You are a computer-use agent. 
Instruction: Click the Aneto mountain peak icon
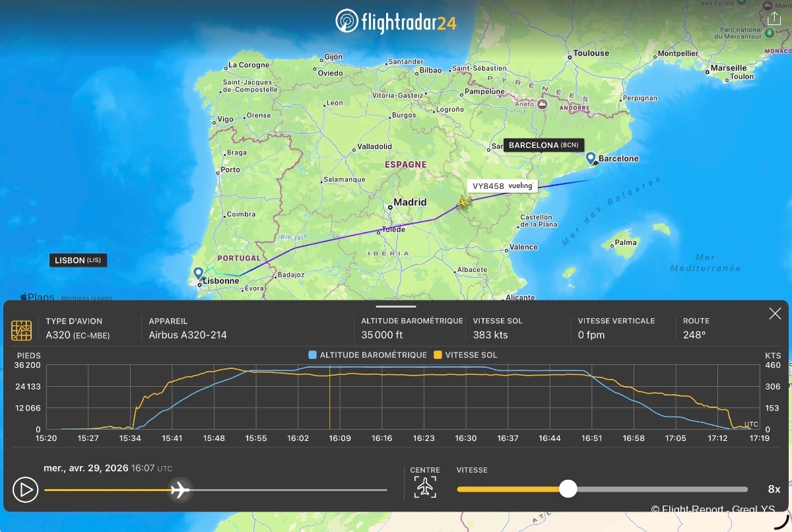542,104
